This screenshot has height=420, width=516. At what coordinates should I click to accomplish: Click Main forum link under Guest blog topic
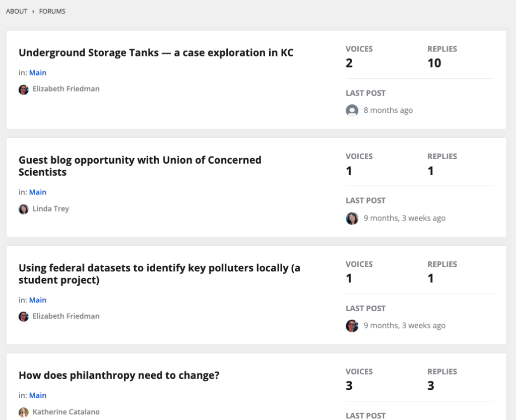(38, 192)
